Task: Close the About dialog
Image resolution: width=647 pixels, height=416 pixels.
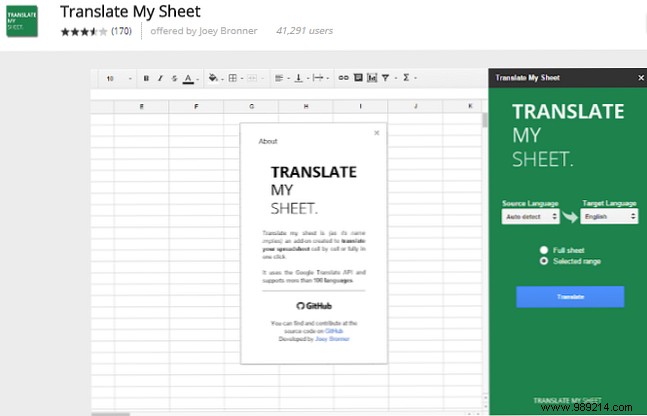Action: pos(376,133)
